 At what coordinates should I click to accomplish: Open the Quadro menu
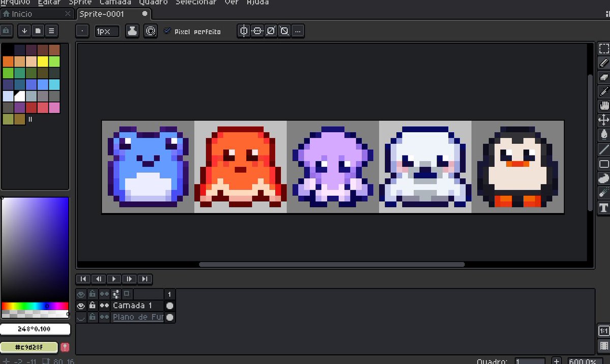[x=153, y=3]
